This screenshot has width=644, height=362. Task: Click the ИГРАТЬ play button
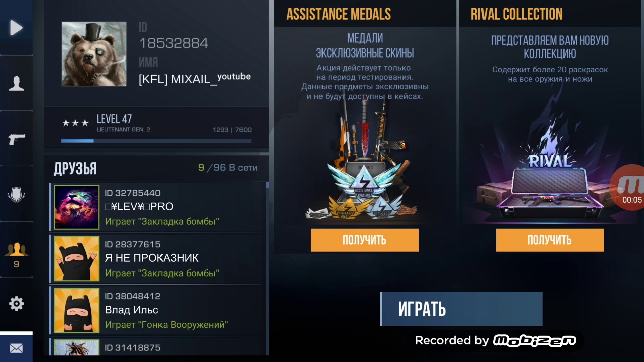461,309
